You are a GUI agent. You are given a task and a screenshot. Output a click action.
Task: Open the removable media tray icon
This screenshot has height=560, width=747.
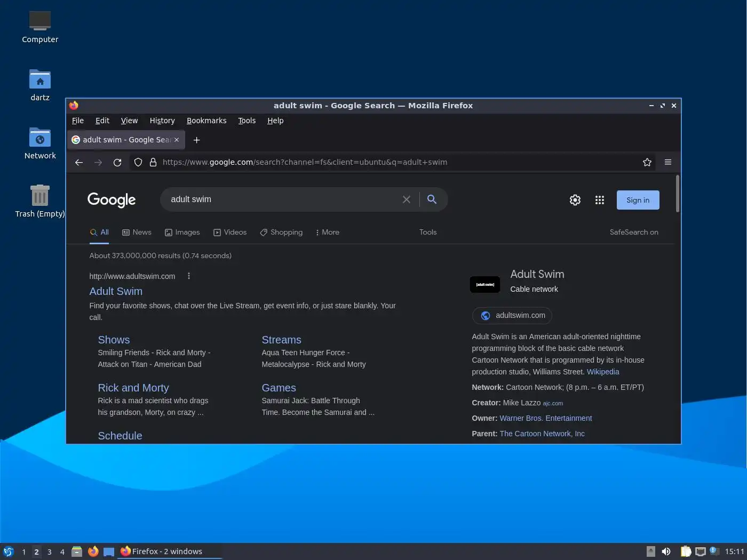(650, 551)
